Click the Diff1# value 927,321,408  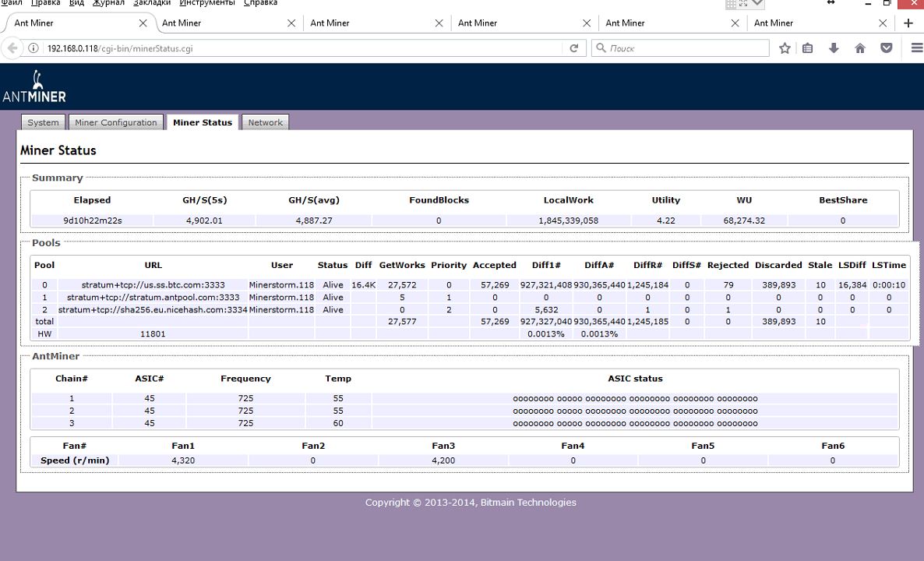point(546,284)
